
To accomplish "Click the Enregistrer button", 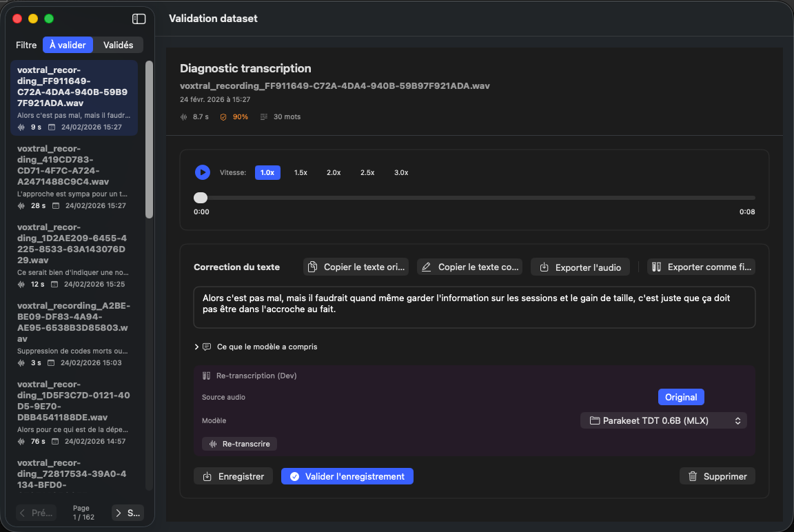I will 234,476.
